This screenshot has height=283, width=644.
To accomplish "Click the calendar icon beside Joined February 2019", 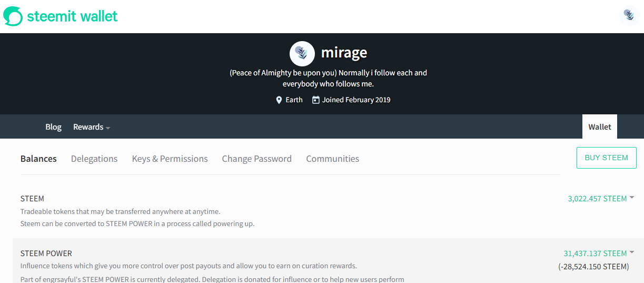I will click(x=316, y=100).
